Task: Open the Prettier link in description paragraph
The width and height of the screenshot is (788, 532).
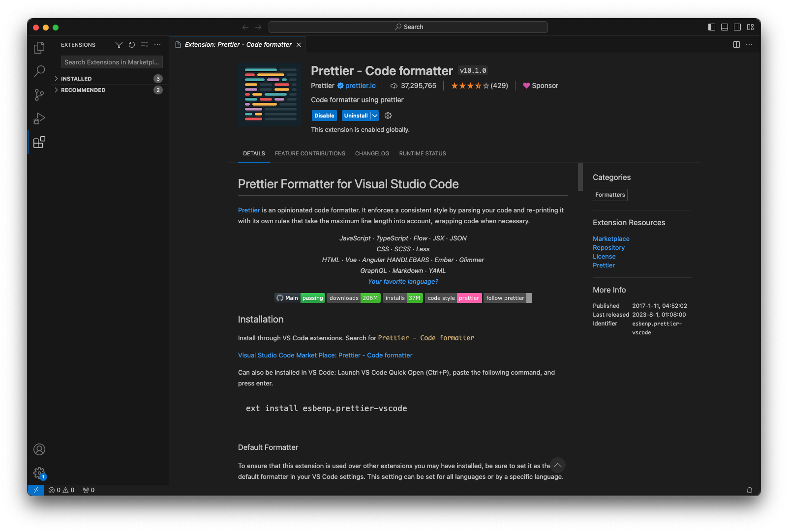Action: (249, 210)
